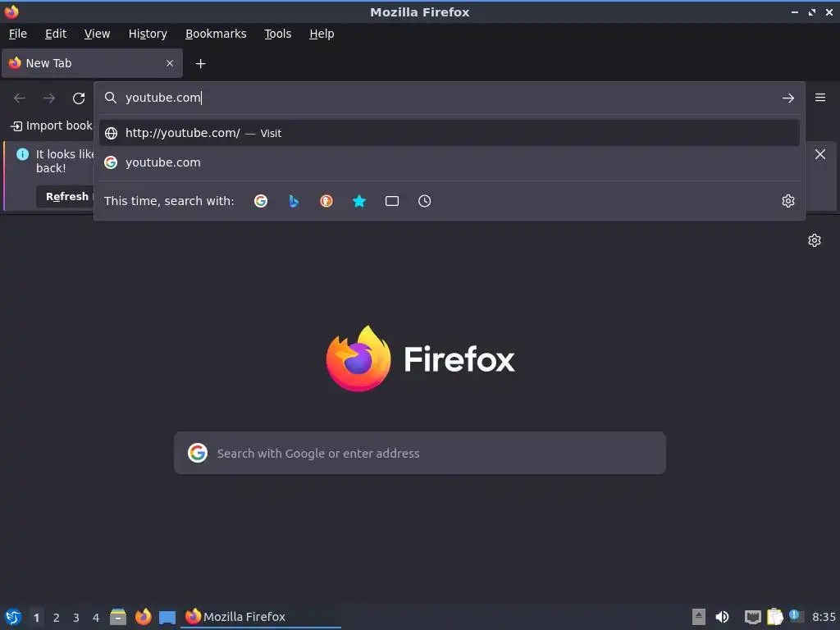Screen dimensions: 840x630
Task: Open volume control in system tray
Action: [x=722, y=617]
